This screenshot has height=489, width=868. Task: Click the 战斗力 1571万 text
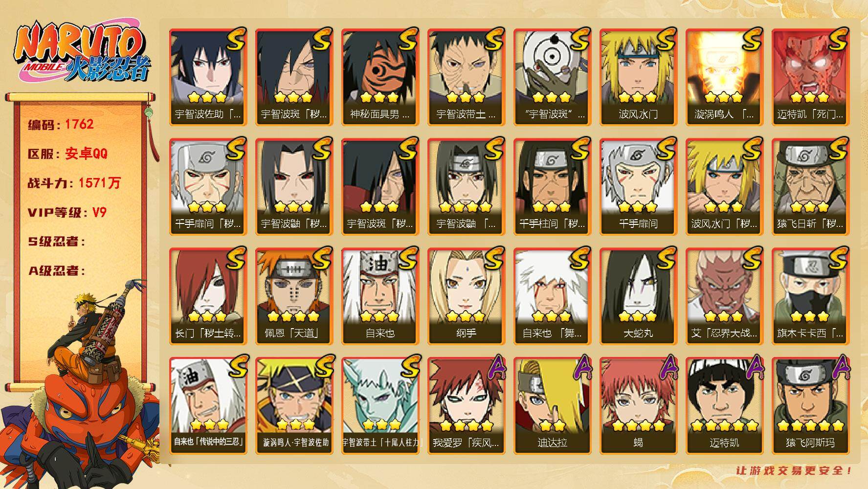tap(74, 183)
